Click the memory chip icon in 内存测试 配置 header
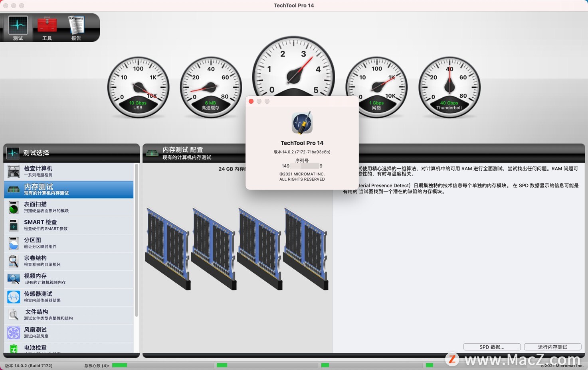This screenshot has height=370, width=588. (x=152, y=153)
